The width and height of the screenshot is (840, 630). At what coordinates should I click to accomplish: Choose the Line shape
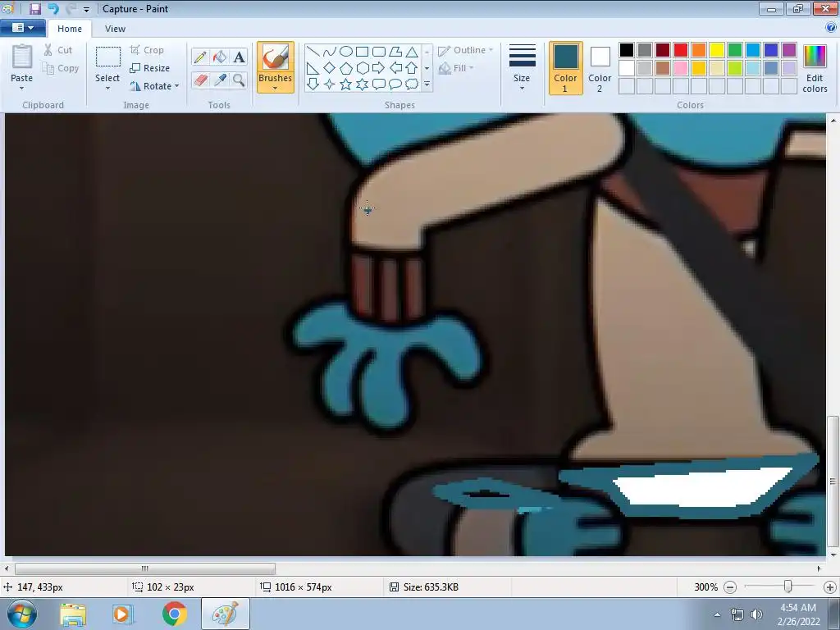(313, 52)
